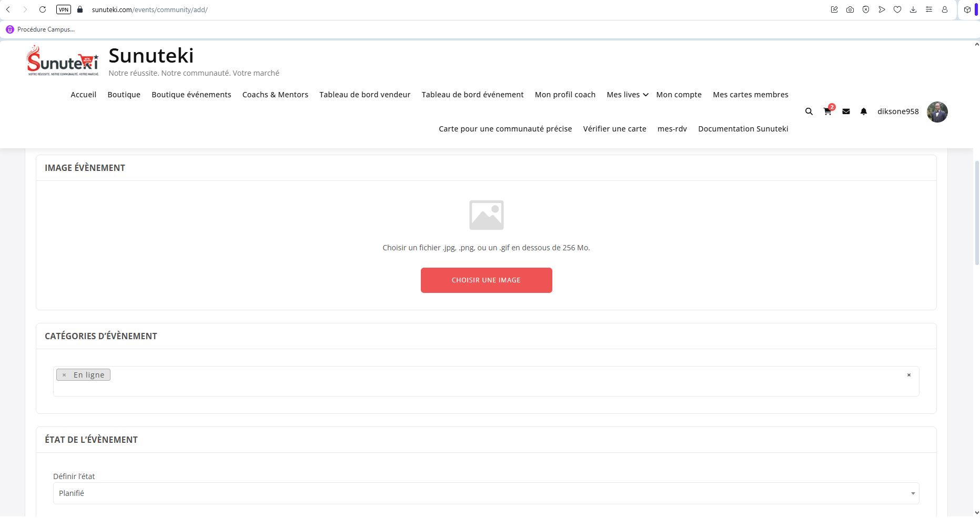Click the Sunuteki logo image
Viewport: 980px width, 518px height.
[63, 62]
